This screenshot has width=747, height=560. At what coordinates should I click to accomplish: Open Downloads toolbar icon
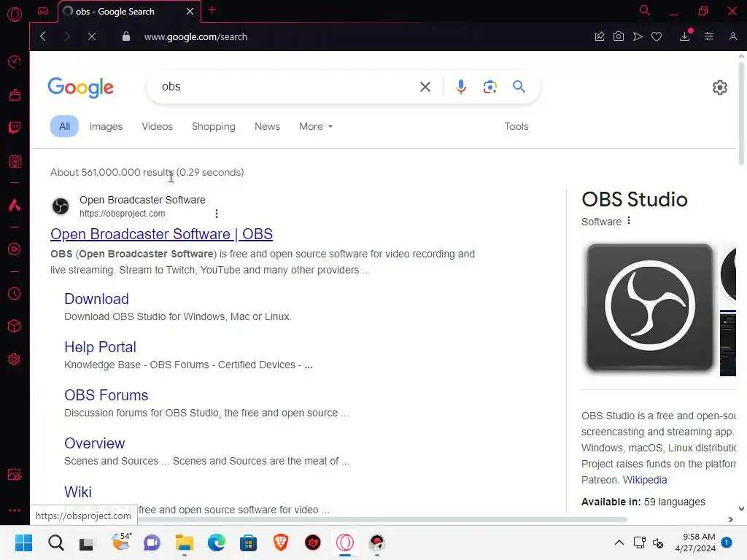click(685, 36)
